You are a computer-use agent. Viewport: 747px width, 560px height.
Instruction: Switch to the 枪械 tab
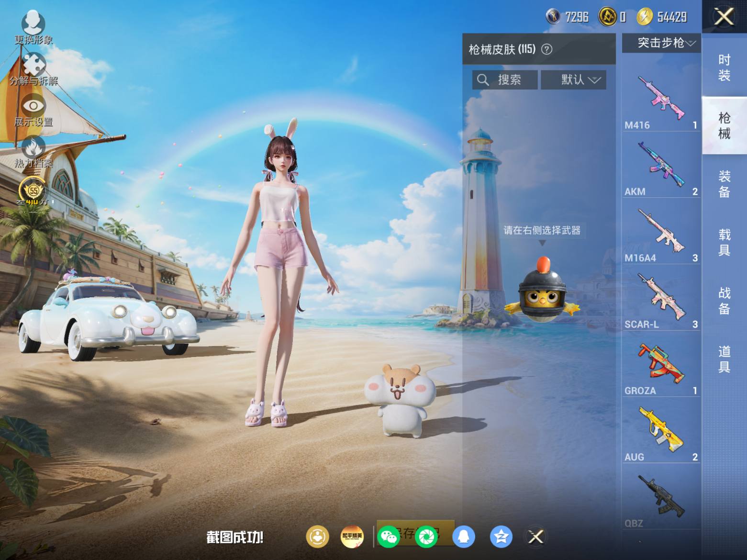[724, 125]
